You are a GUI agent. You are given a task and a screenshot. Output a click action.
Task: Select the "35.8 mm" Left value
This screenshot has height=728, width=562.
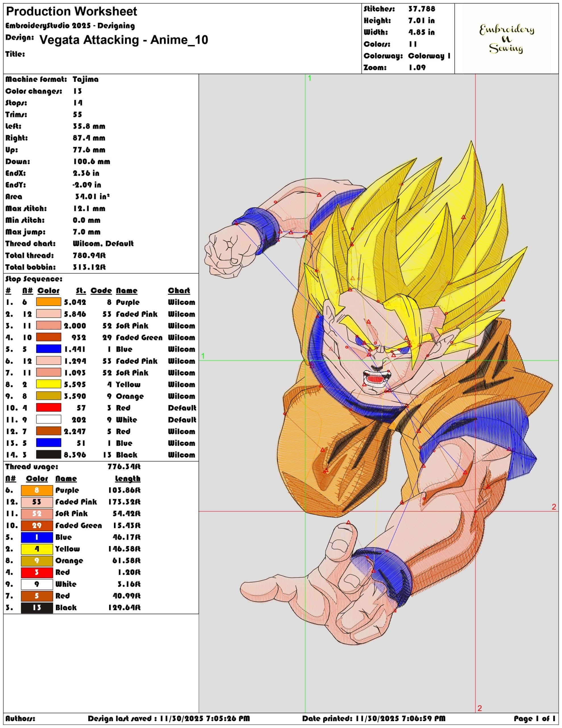(89, 126)
